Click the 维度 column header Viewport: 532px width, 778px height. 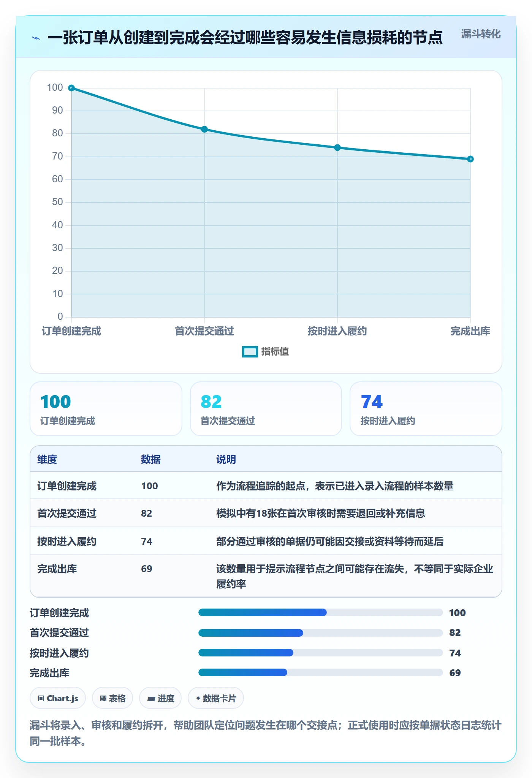47,459
